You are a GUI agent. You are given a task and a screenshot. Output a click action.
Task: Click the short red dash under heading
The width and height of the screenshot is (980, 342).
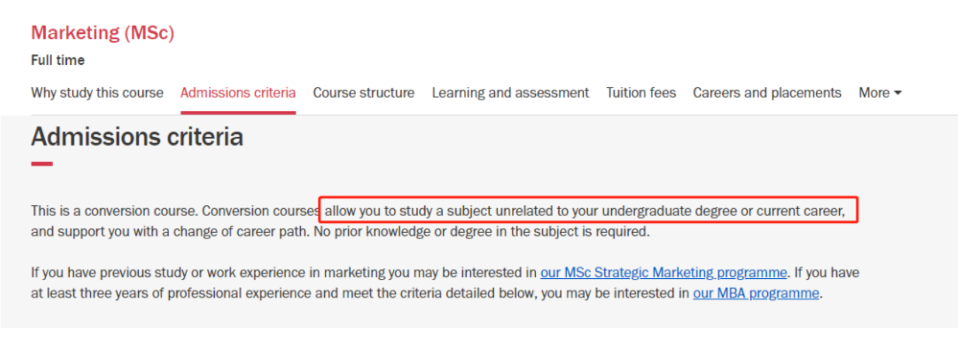tap(42, 163)
